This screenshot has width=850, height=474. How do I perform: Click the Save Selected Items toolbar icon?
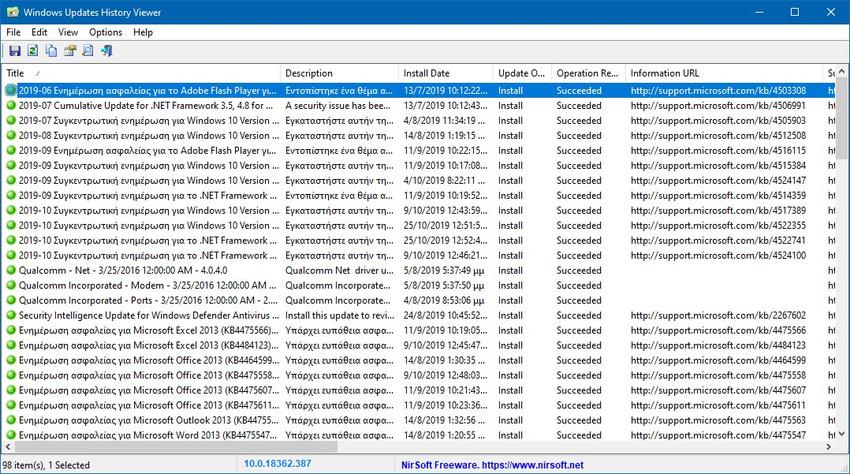[x=13, y=51]
